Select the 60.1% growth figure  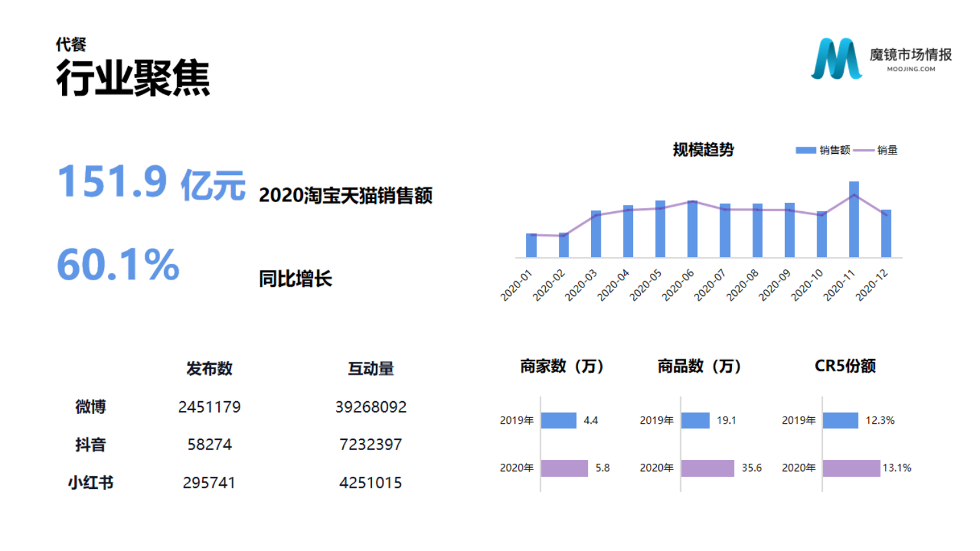(118, 265)
